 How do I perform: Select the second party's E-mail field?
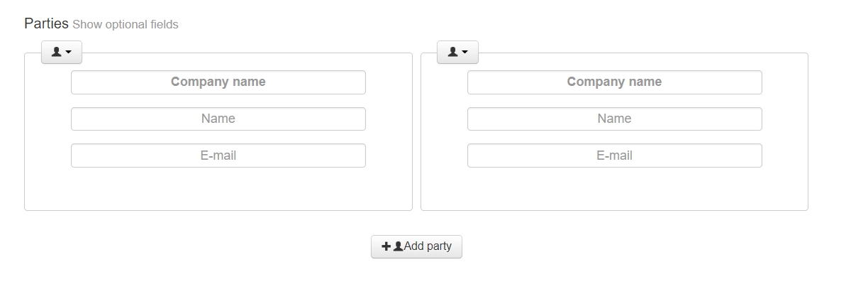click(x=614, y=155)
